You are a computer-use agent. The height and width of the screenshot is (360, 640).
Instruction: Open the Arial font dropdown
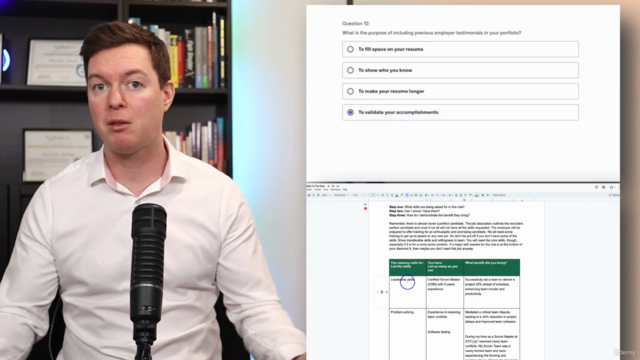(x=358, y=195)
